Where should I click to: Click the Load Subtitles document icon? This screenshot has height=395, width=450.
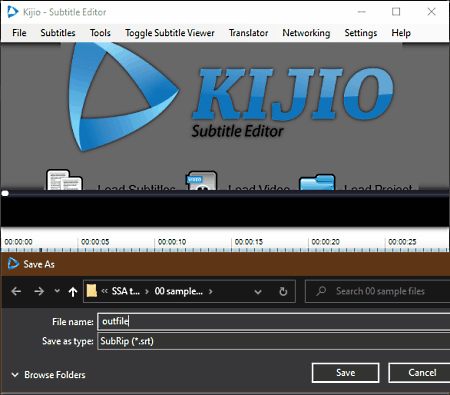pos(64,180)
